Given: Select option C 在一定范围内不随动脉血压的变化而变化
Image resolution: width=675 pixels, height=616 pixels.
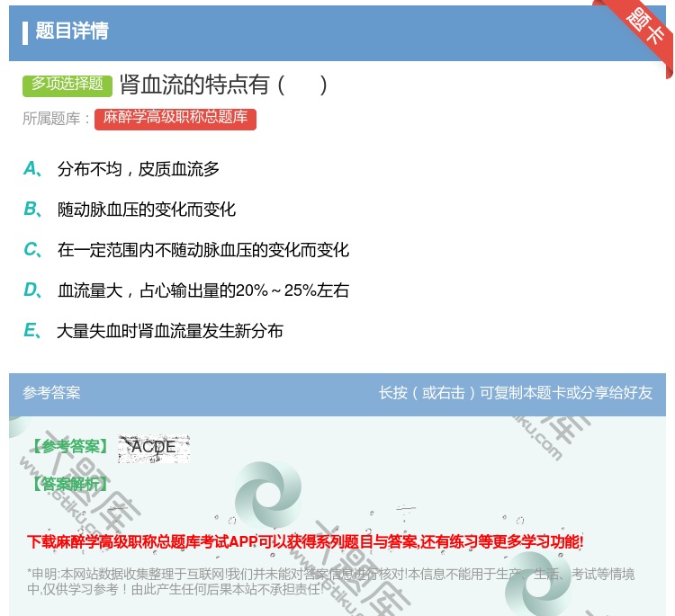Looking at the screenshot, I should tap(203, 250).
